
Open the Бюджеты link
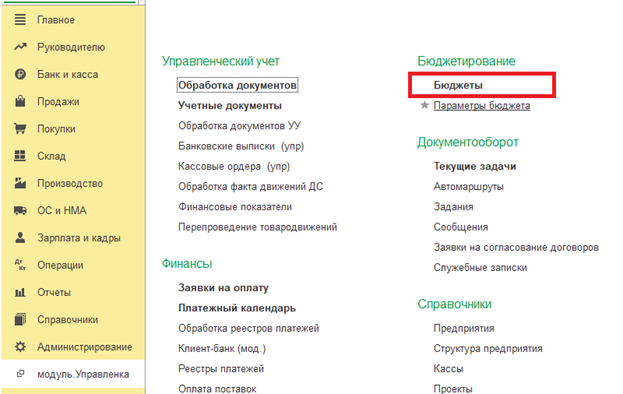pos(458,85)
